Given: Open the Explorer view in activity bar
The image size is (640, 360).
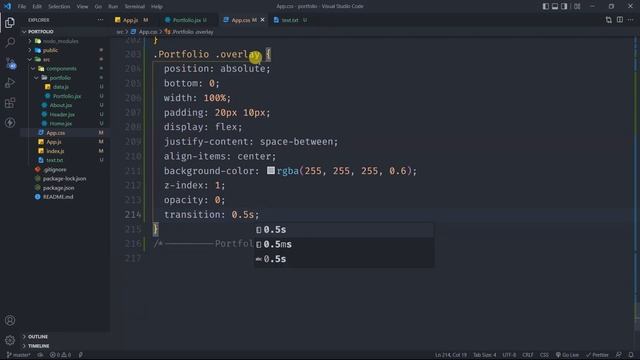Looking at the screenshot, I should [10, 23].
